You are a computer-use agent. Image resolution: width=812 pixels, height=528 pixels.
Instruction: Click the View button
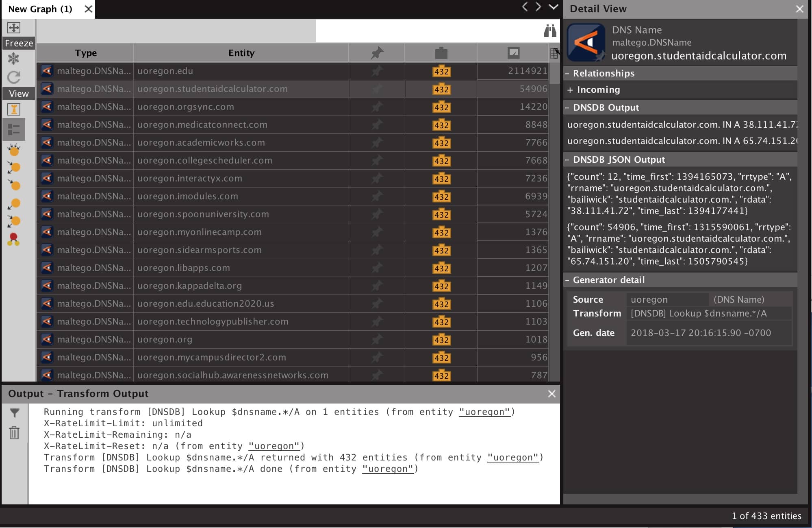[19, 94]
